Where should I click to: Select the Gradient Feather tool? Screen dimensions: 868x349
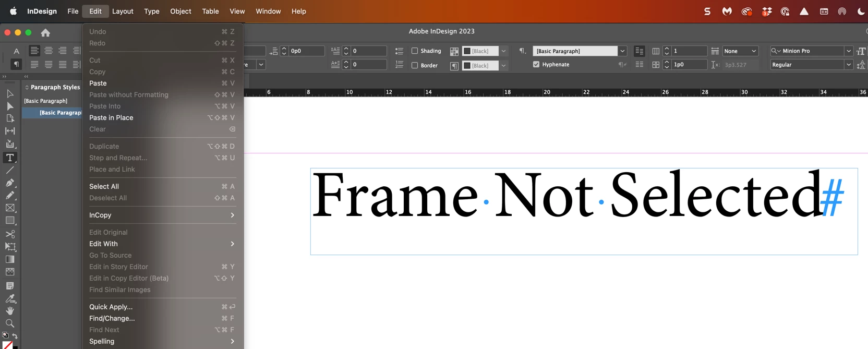(10, 272)
